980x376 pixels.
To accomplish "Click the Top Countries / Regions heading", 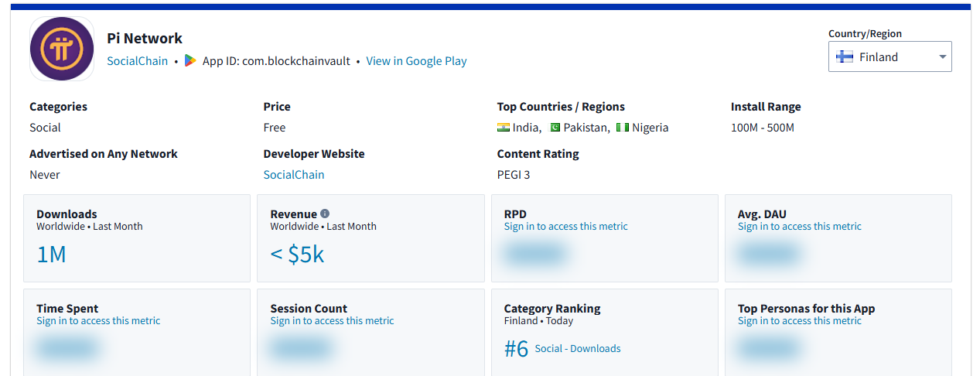I will click(561, 107).
